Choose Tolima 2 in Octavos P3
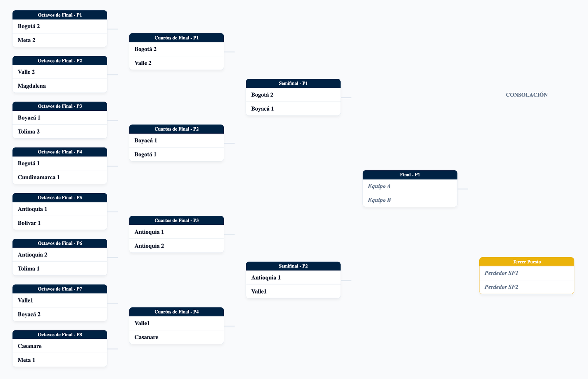588x379 pixels. click(60, 131)
